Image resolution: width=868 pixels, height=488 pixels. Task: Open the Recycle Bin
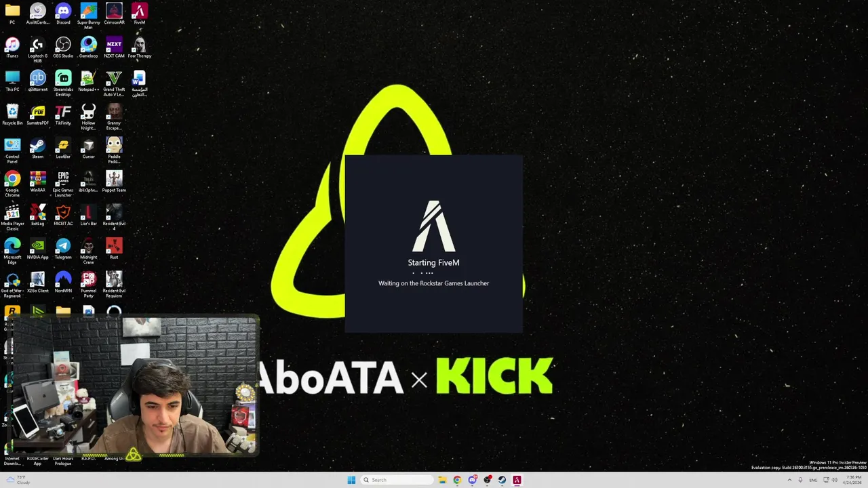tap(12, 115)
